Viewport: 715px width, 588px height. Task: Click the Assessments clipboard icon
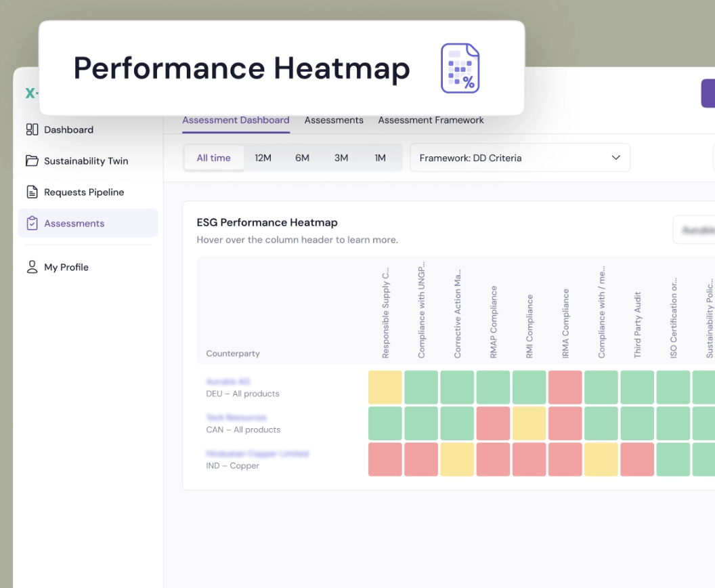tap(32, 223)
